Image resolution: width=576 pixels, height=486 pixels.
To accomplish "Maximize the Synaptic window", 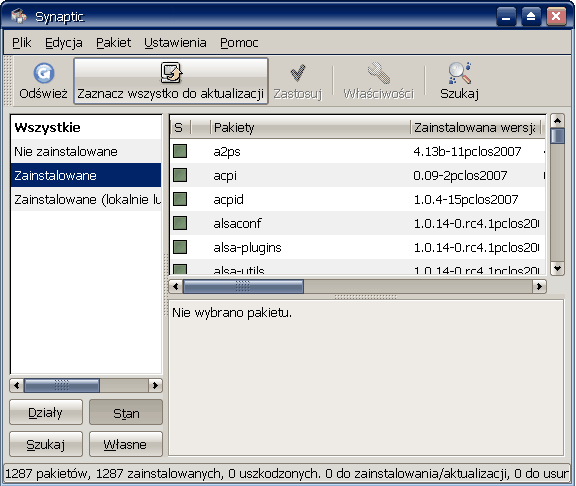I will coord(531,17).
